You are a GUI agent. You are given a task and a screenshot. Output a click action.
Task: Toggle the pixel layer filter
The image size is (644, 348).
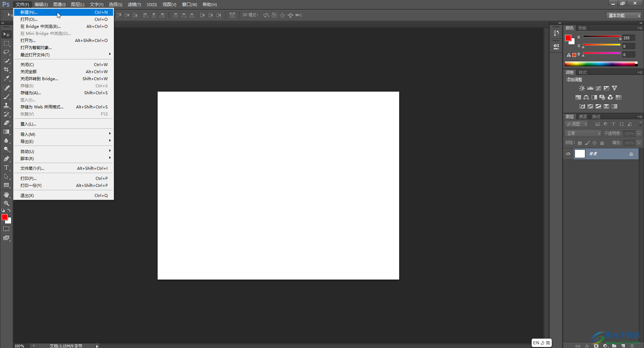coord(597,124)
